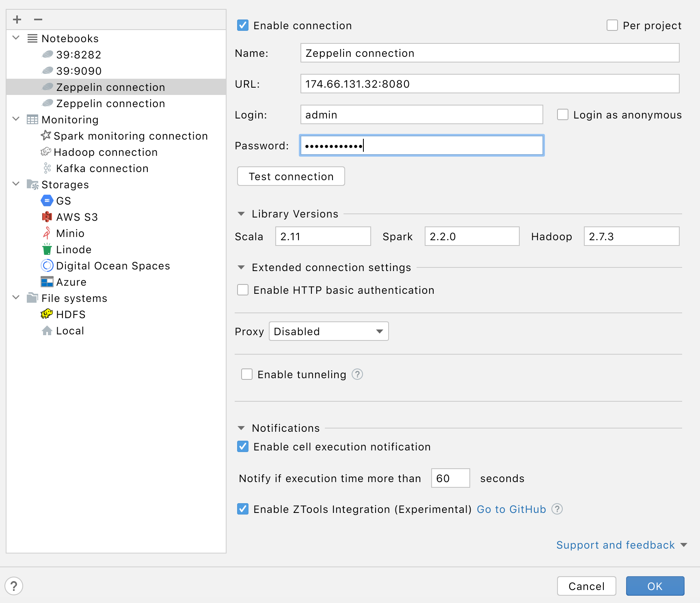Collapse the Storages tree node

pos(16,183)
